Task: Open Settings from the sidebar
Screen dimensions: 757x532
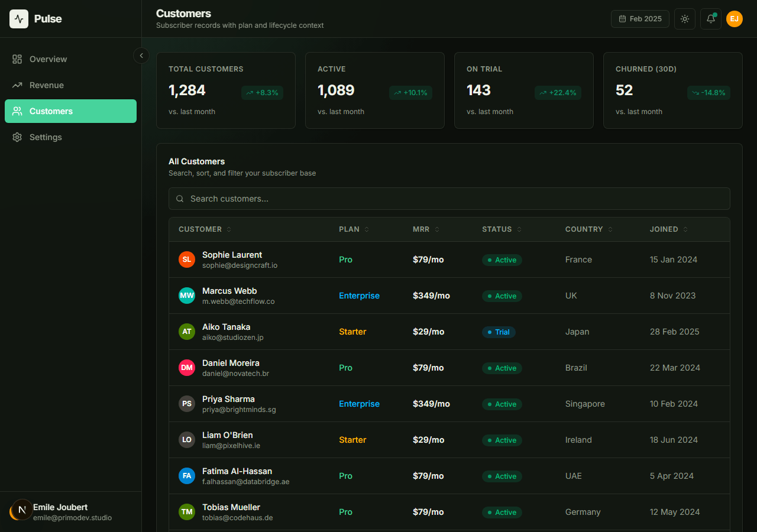Action: click(x=70, y=137)
